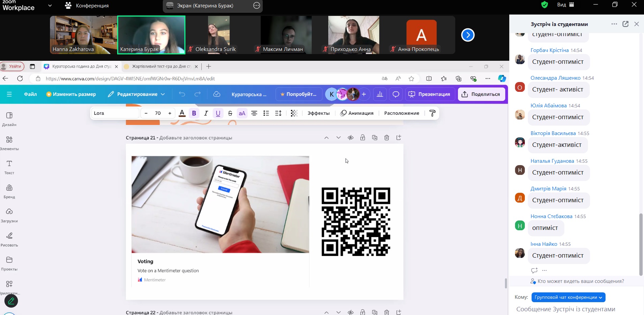Viewport: 644px width, 315px height.
Task: Decrease font size with minus button
Action: [x=146, y=113]
